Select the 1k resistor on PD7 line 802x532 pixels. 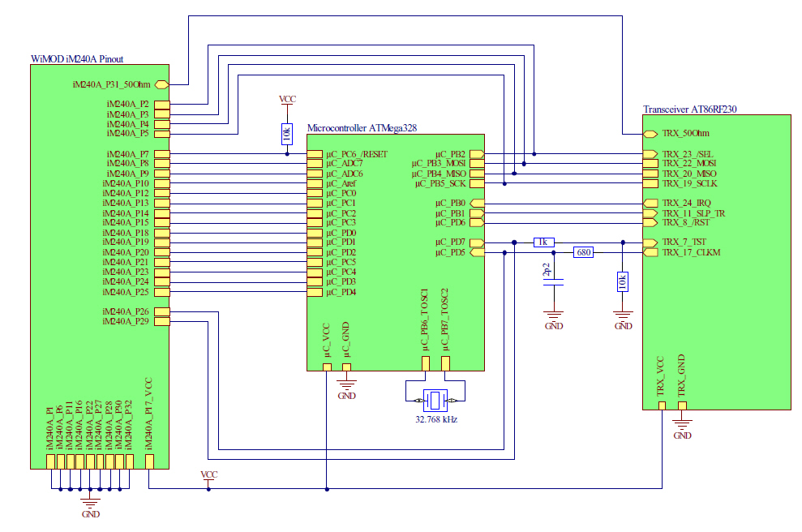(543, 242)
